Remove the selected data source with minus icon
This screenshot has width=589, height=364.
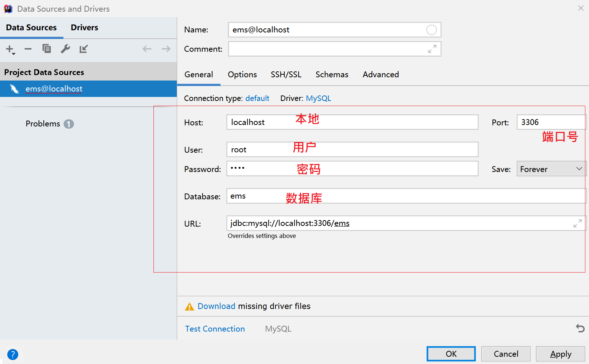[28, 49]
